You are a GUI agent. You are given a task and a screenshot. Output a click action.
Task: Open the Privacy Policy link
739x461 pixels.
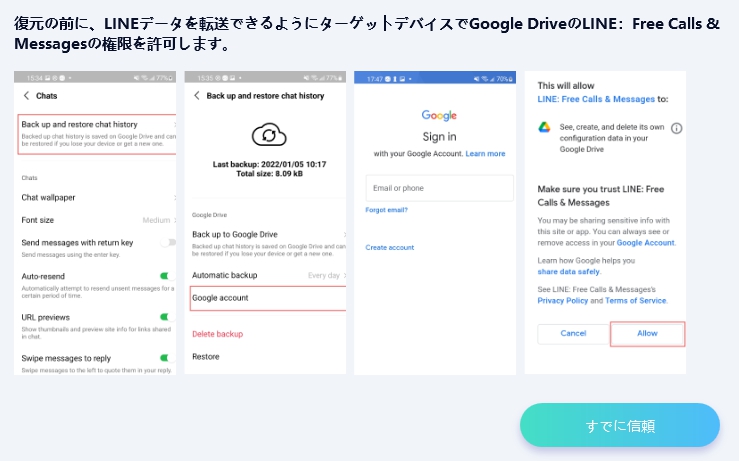pos(563,301)
